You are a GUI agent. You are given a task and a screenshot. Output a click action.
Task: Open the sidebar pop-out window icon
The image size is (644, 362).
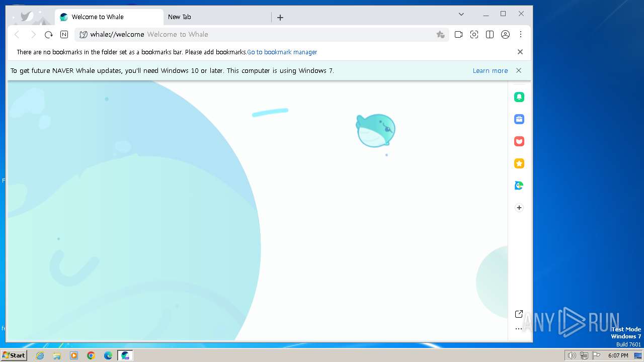(519, 314)
